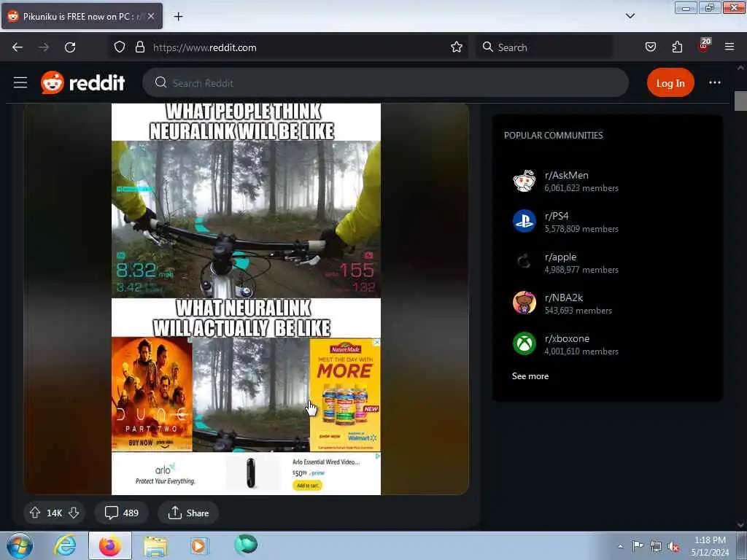Open the clock showing 1:18 PM

[710, 546]
